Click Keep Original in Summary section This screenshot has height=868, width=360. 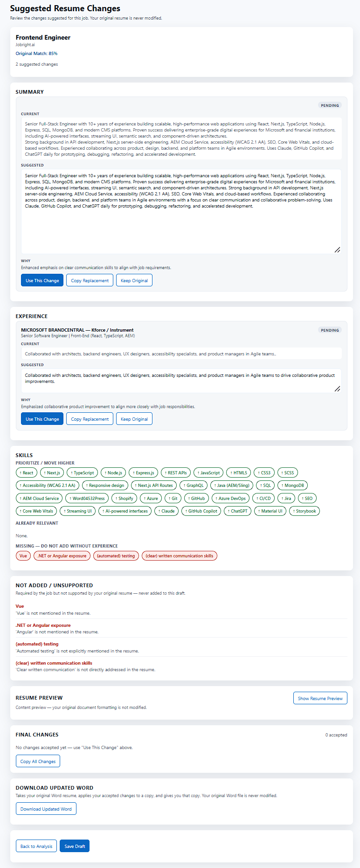(x=134, y=280)
